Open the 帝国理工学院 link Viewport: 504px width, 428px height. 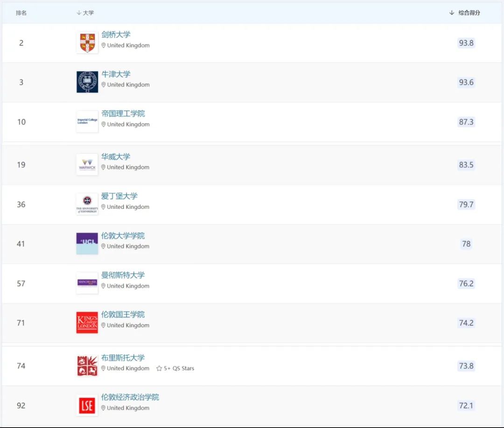(123, 113)
